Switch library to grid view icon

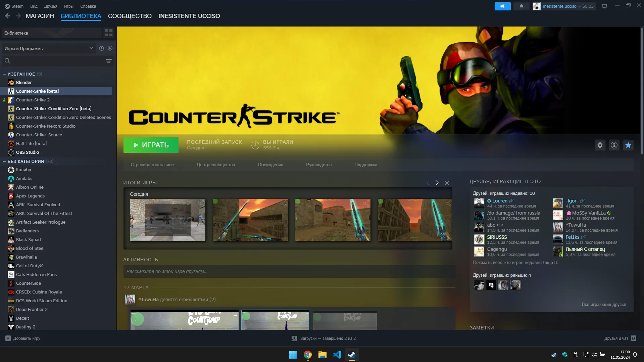click(x=109, y=33)
